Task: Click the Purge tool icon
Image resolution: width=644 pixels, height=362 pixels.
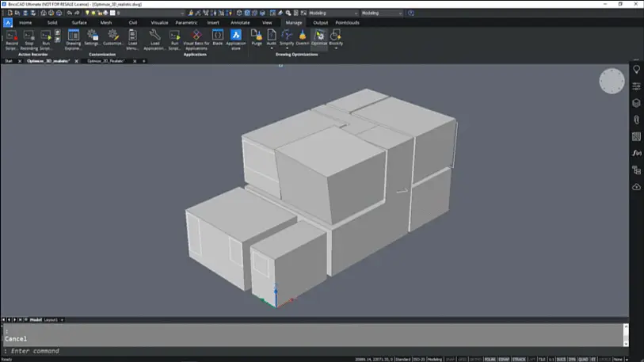Action: (257, 36)
